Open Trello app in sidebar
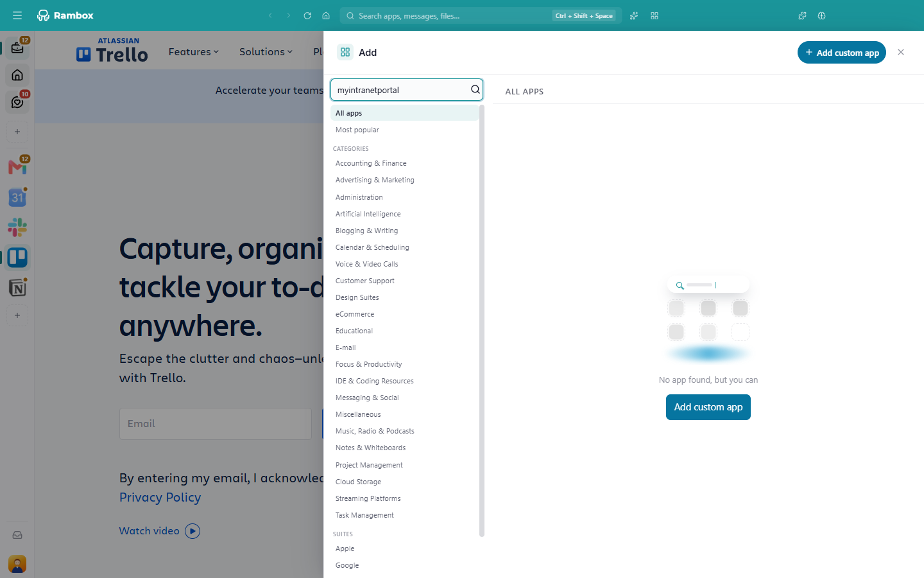Screen dimensions: 924x578 coord(17,258)
